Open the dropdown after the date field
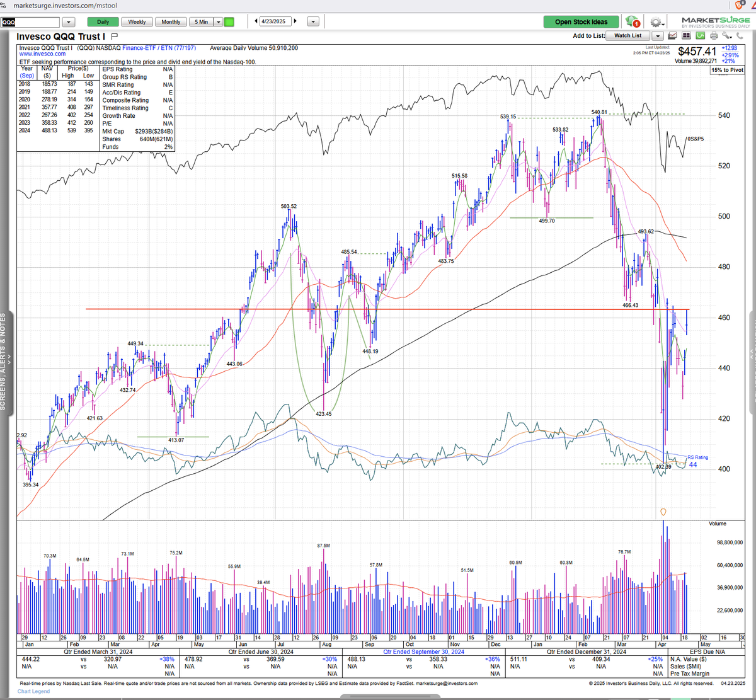This screenshot has width=756, height=700. (x=313, y=21)
